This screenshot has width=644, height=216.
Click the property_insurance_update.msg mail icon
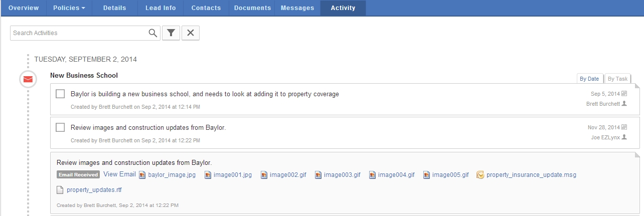(x=480, y=175)
